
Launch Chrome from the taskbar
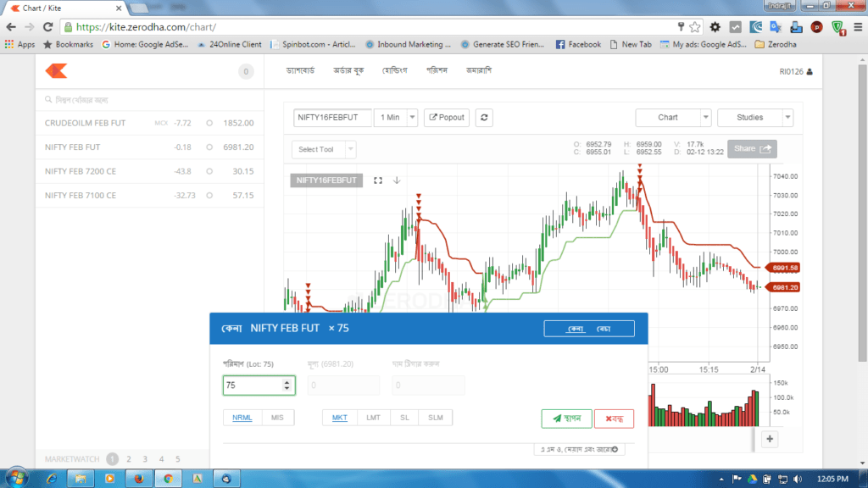pyautogui.click(x=166, y=478)
